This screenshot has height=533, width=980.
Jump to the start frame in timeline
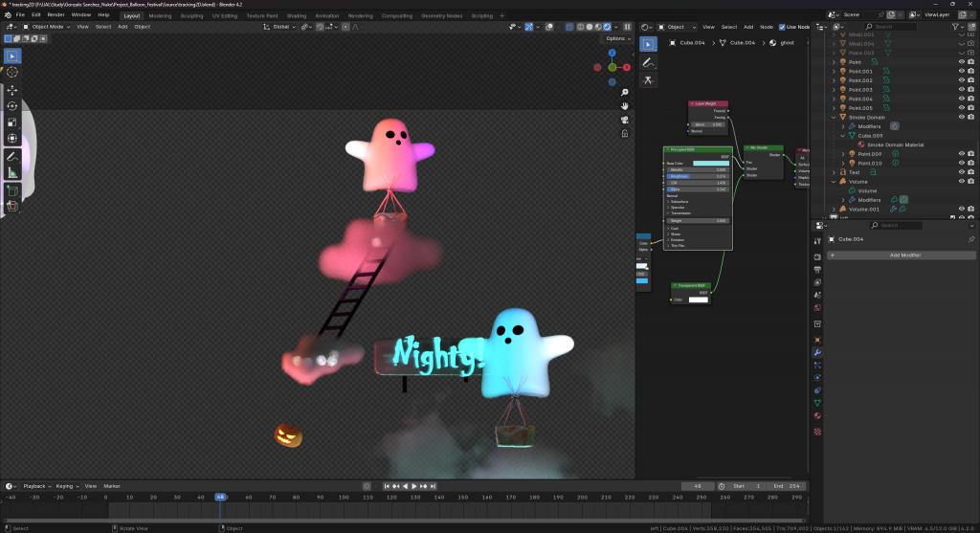point(387,486)
